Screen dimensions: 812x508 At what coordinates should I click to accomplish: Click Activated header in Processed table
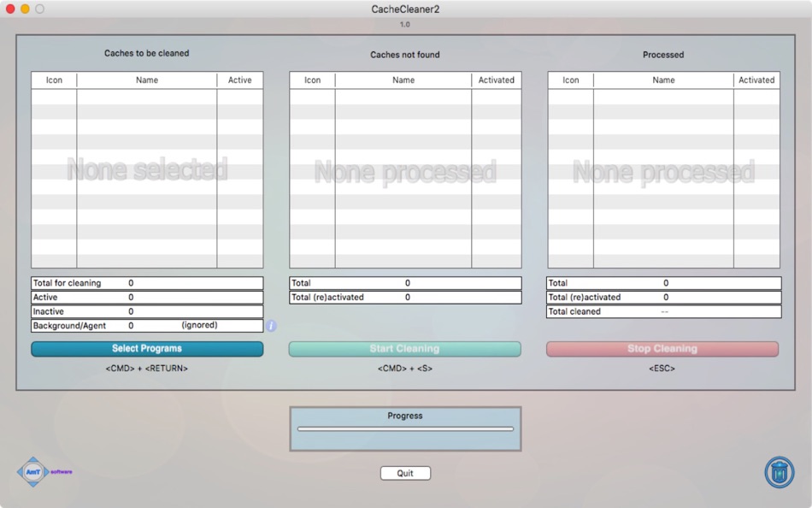(756, 80)
